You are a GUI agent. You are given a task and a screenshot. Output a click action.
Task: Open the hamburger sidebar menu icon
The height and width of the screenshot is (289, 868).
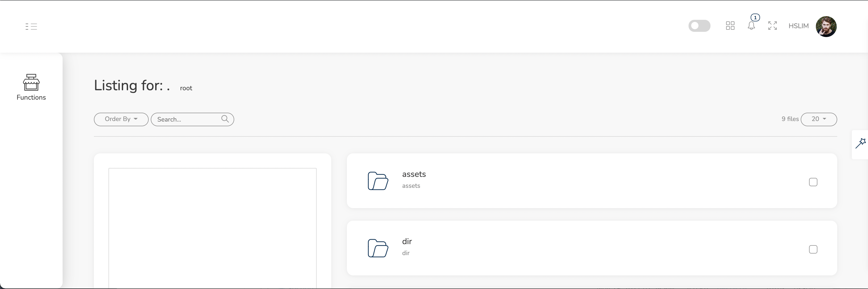(31, 26)
